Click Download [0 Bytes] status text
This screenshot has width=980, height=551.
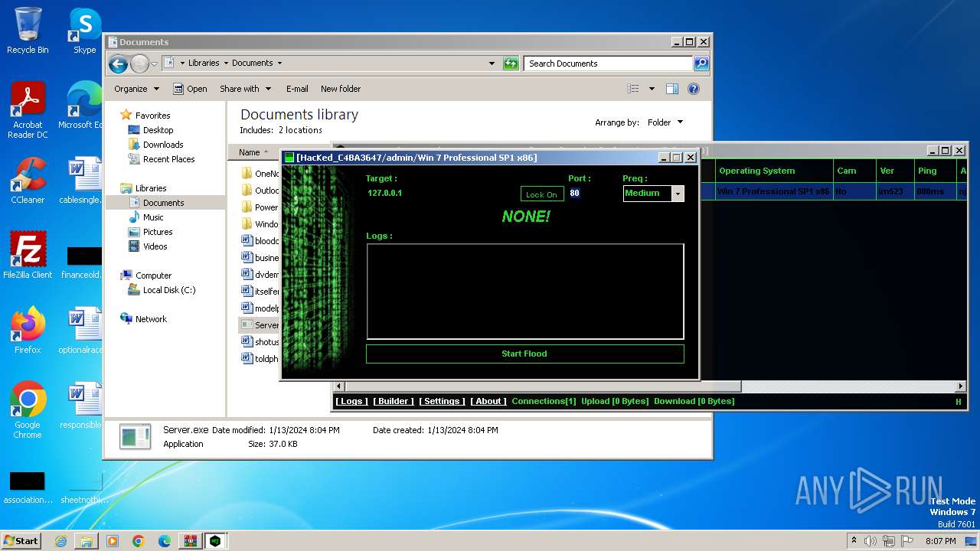point(694,401)
